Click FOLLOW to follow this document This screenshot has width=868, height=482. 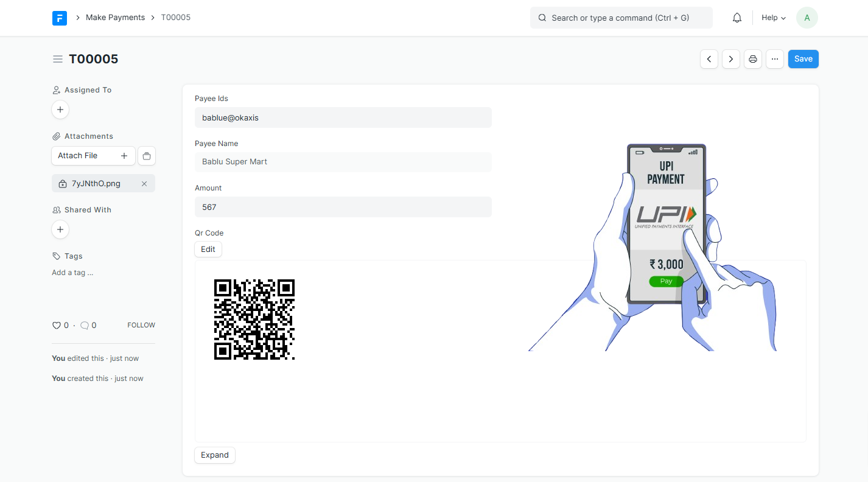(x=141, y=325)
